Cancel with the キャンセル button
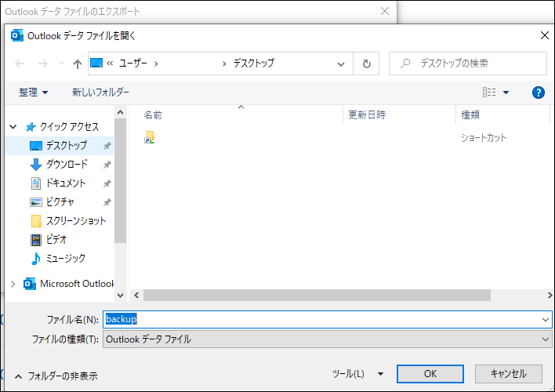The image size is (555, 392). 508,374
